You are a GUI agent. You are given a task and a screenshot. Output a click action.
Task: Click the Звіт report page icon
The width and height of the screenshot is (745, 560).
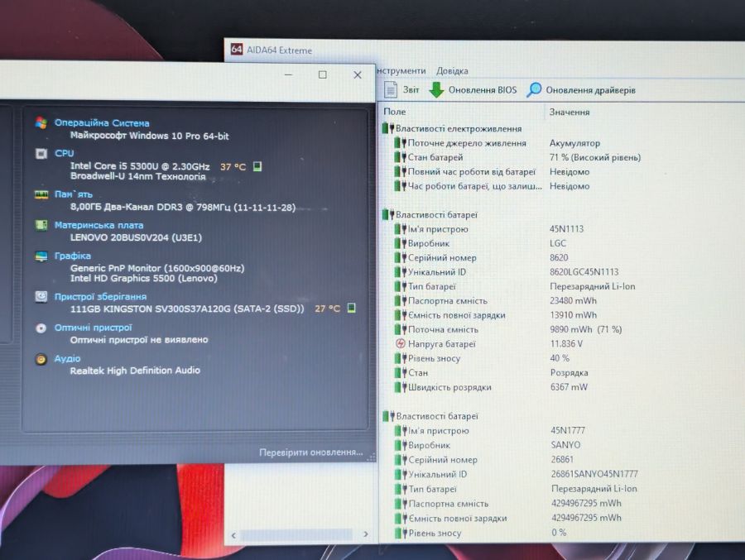391,89
